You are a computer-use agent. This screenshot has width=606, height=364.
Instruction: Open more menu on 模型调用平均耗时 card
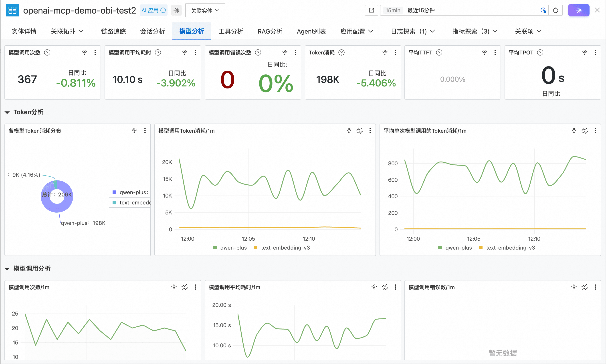tap(195, 52)
